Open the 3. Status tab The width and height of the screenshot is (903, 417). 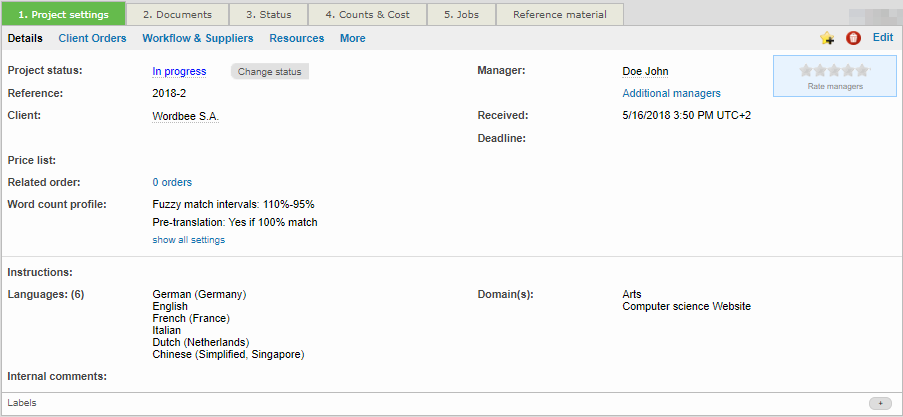(x=268, y=15)
